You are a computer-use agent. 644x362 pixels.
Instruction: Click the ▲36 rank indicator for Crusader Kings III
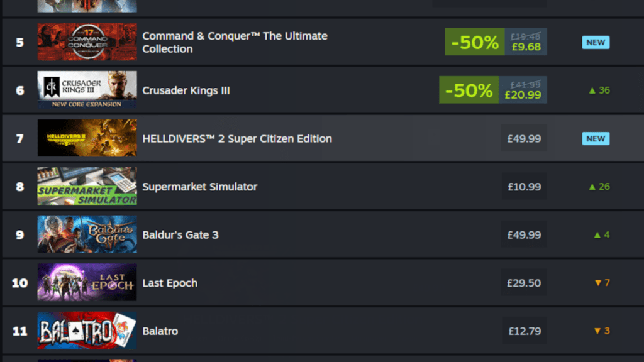601,90
